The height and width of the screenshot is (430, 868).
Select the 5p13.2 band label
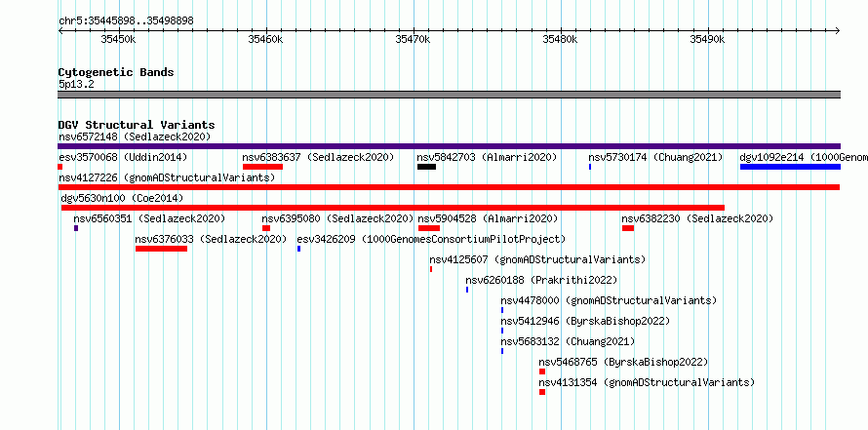pos(76,85)
